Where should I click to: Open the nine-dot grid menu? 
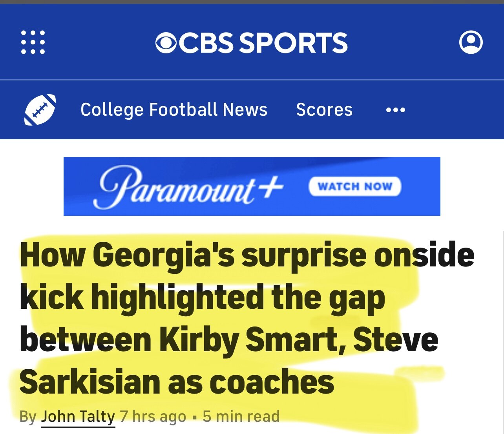point(33,42)
